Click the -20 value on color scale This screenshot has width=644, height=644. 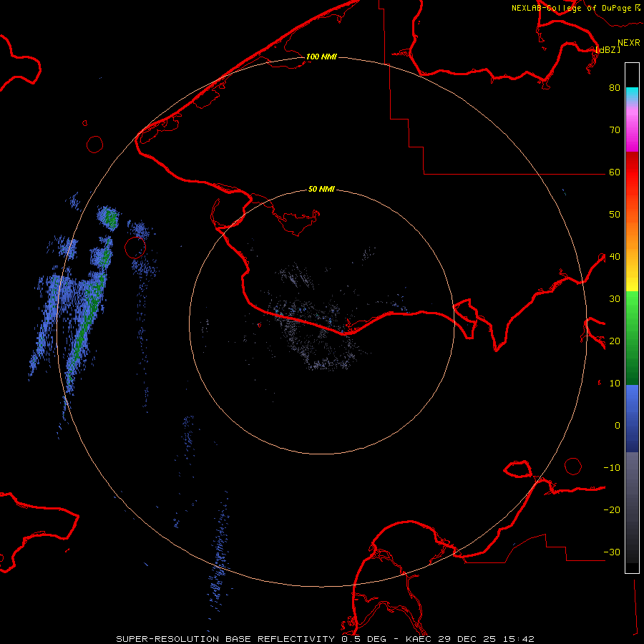tap(612, 510)
